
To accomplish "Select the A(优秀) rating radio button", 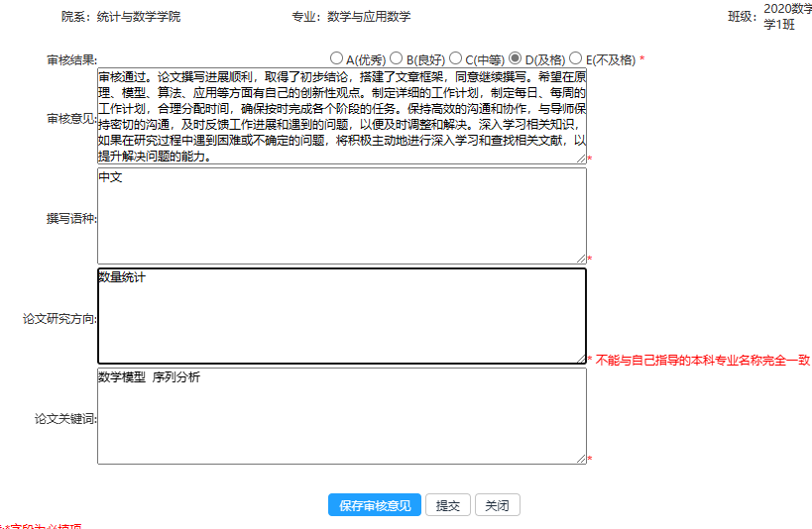I will 336,58.
